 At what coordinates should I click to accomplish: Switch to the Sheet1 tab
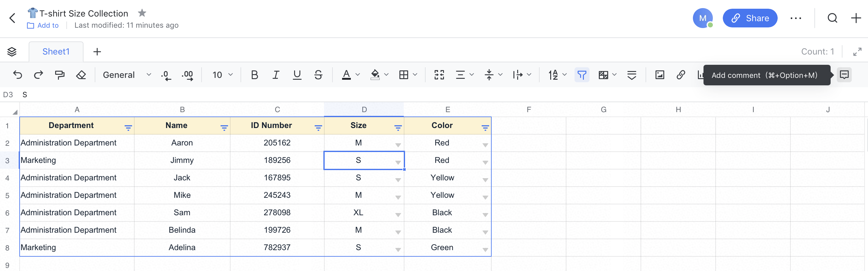pos(56,52)
